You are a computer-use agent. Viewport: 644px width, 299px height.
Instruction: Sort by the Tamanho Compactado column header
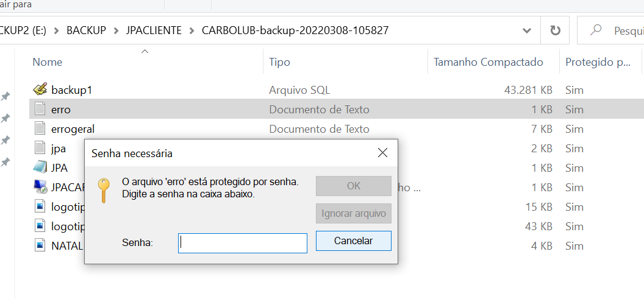[x=488, y=62]
